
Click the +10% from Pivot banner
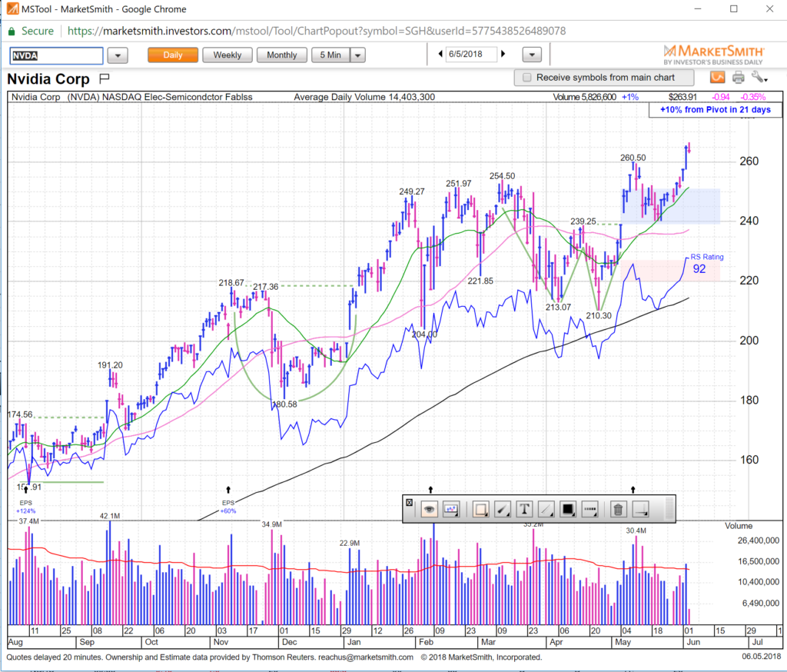tap(716, 109)
